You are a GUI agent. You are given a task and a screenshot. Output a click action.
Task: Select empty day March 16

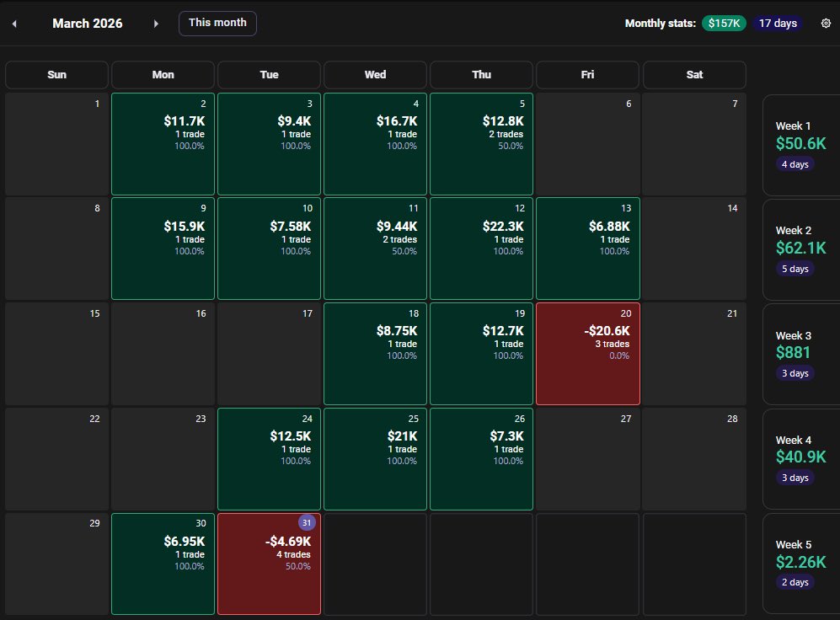pyautogui.click(x=163, y=354)
